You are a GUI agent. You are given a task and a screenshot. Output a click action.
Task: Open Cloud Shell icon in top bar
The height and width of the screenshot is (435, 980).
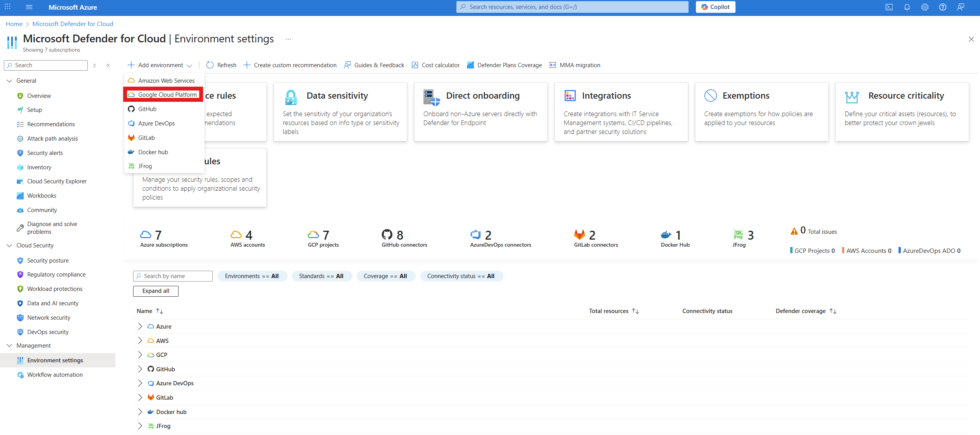(x=889, y=7)
